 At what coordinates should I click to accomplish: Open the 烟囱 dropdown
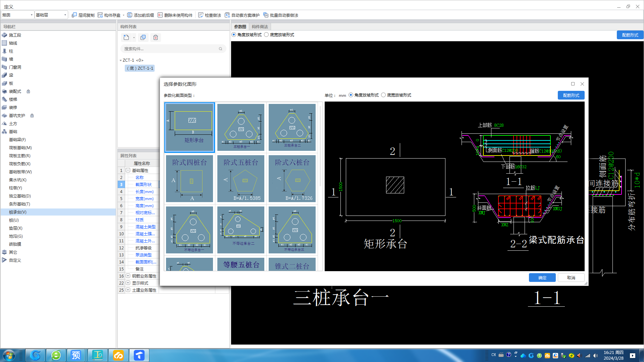pyautogui.click(x=18, y=15)
